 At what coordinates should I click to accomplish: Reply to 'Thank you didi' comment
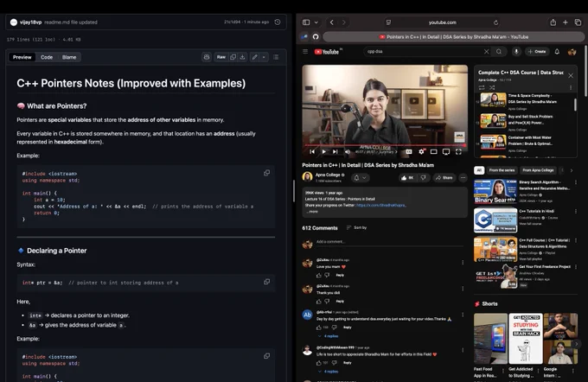click(340, 302)
